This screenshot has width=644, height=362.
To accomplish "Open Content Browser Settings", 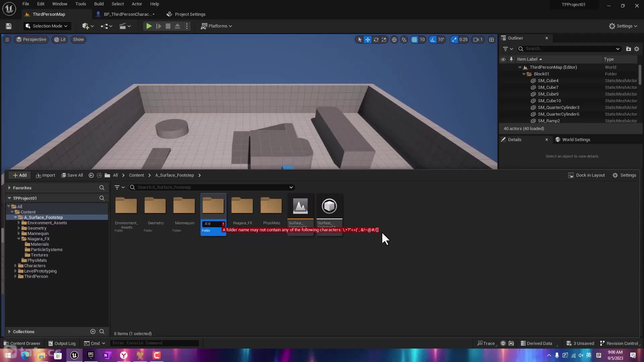I will point(624,175).
